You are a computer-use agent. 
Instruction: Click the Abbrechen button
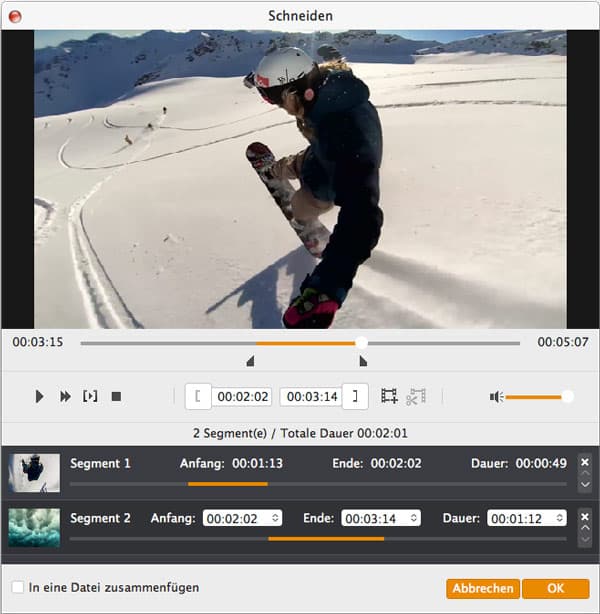click(x=482, y=589)
